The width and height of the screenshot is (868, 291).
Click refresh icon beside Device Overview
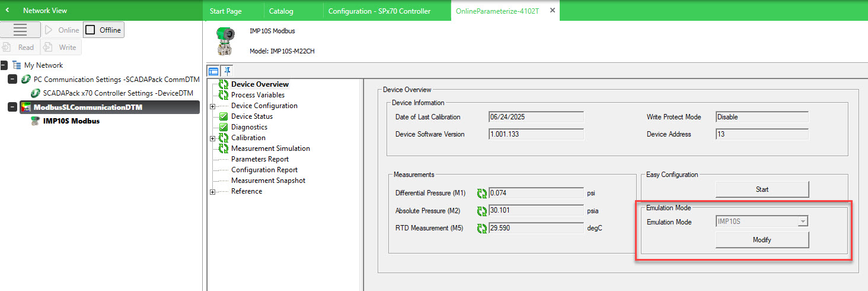pos(224,84)
